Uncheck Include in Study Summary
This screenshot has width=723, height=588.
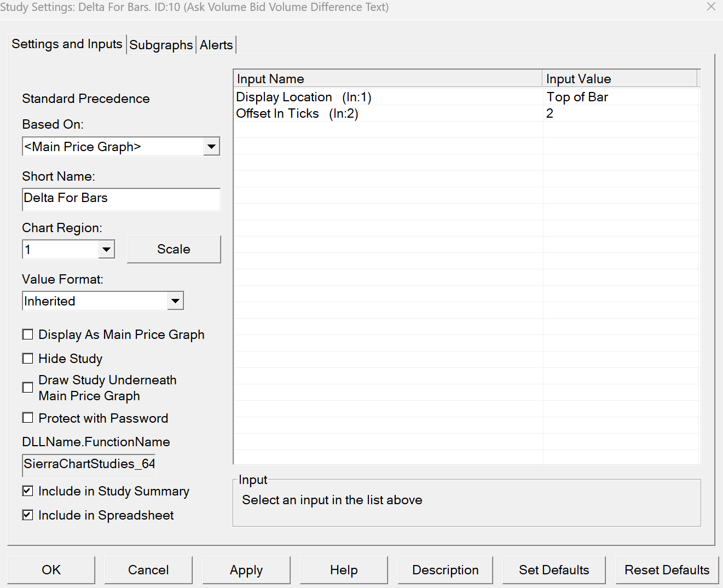click(x=28, y=491)
